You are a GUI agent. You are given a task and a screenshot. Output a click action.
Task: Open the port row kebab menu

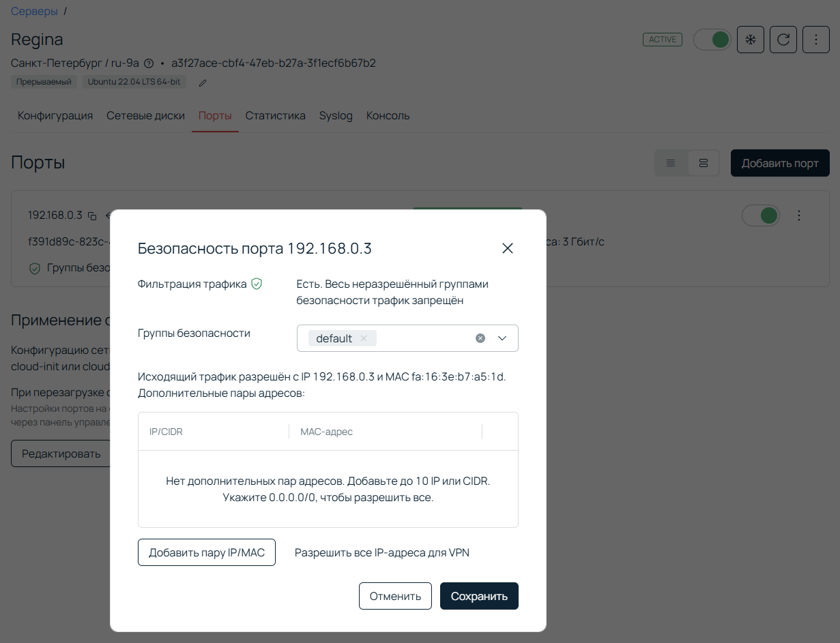(x=799, y=215)
